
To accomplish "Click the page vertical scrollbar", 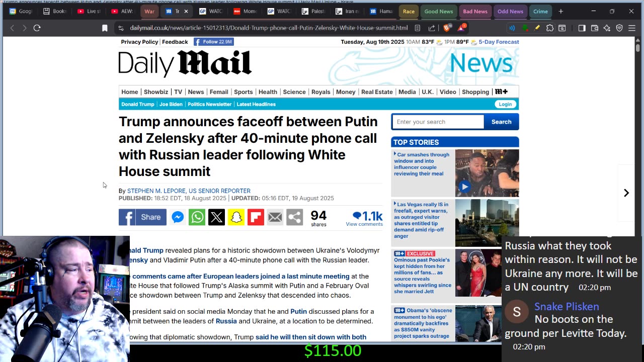I will pos(637,136).
